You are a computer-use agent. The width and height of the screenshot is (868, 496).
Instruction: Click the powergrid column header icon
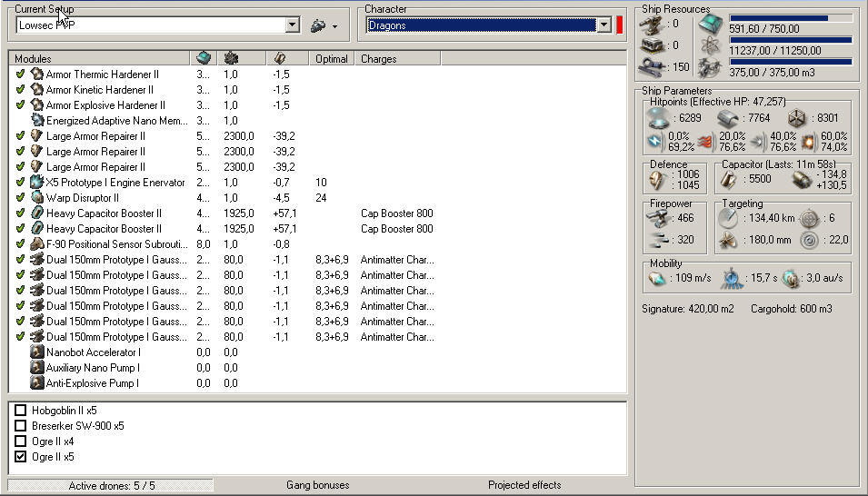click(231, 58)
